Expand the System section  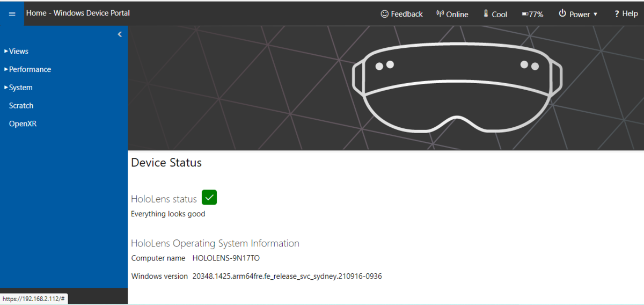pos(18,88)
